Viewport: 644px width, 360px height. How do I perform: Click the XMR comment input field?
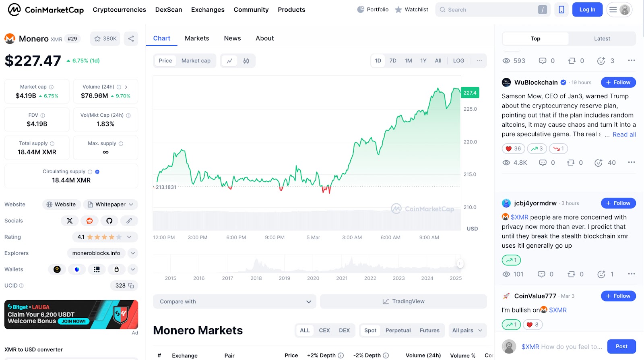coord(562,347)
